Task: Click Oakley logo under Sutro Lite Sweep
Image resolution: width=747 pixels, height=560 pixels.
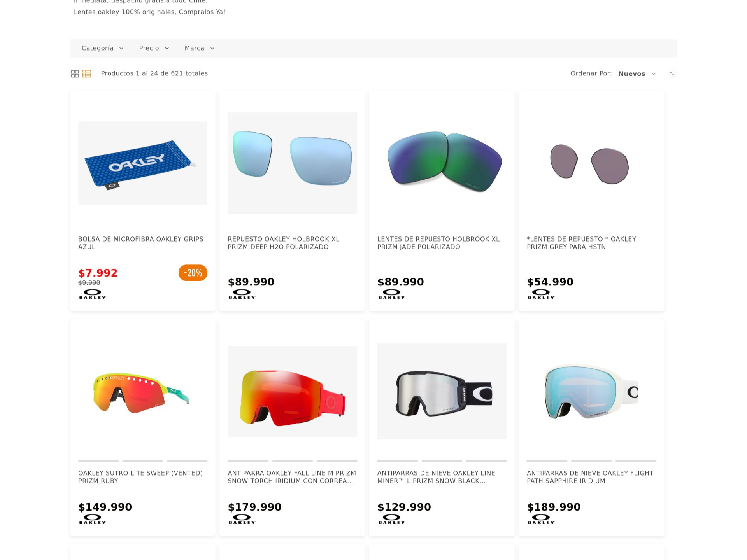Action: pos(93,519)
